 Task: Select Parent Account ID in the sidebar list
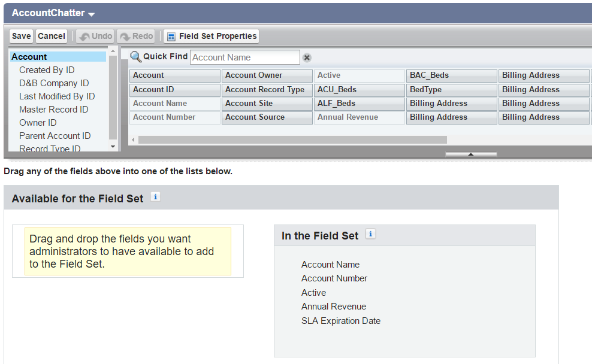(55, 136)
